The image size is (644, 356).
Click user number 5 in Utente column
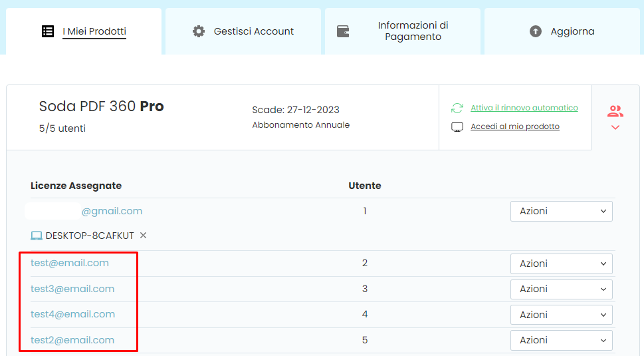(365, 340)
